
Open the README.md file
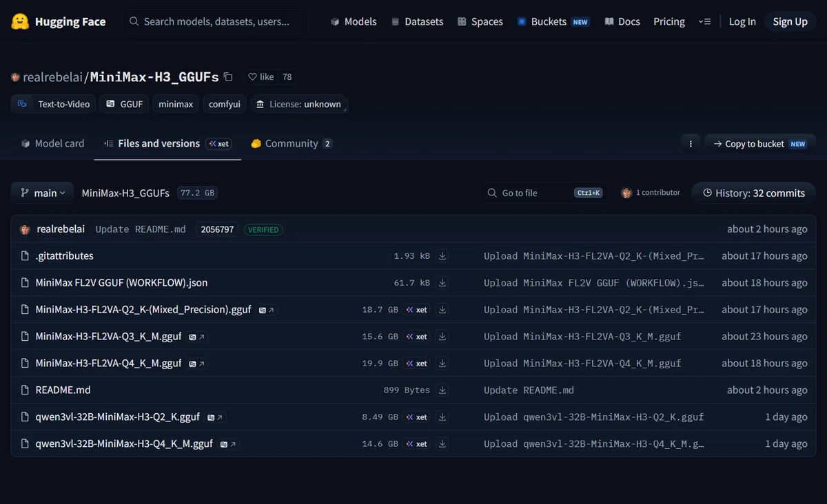click(63, 390)
